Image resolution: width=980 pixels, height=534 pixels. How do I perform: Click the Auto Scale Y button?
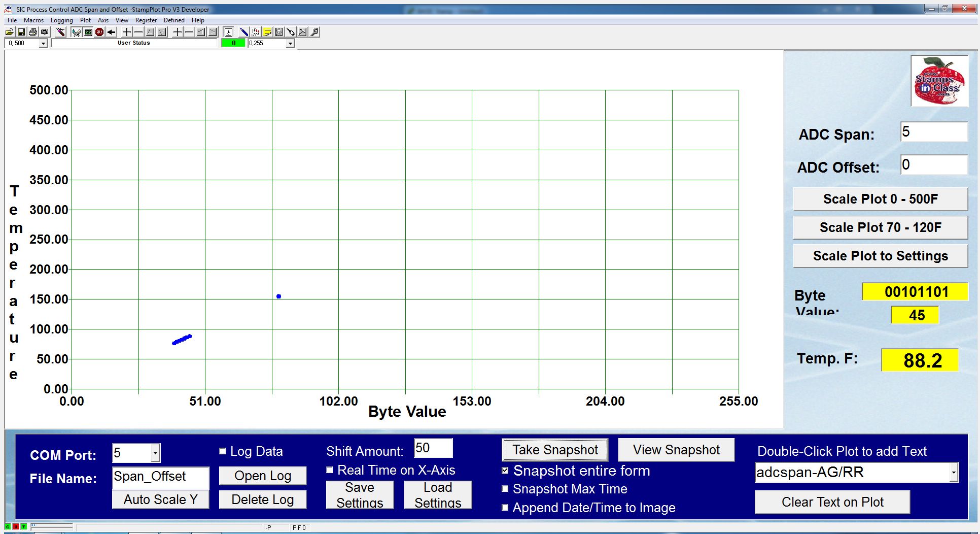160,499
